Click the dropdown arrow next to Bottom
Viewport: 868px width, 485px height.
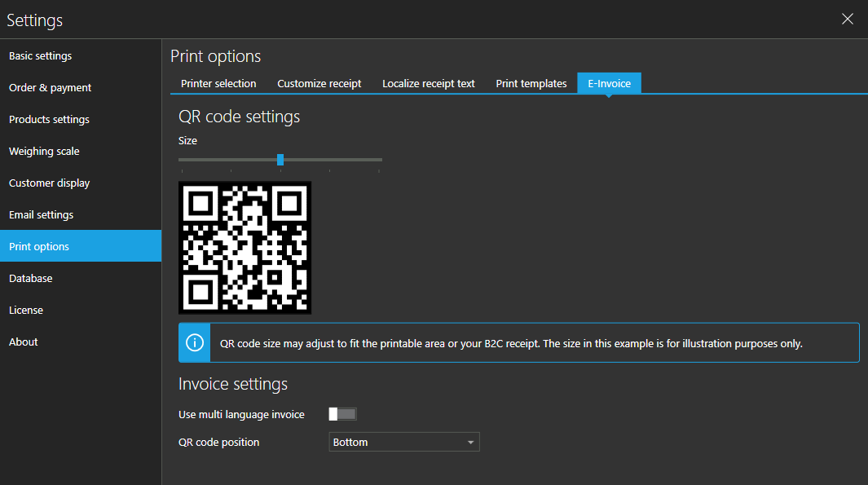[x=470, y=443]
